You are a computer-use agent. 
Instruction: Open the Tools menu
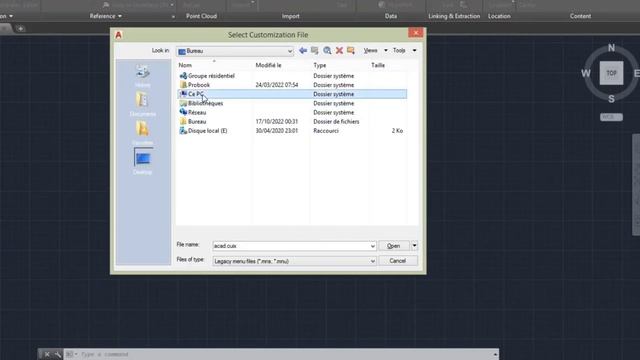coord(399,50)
